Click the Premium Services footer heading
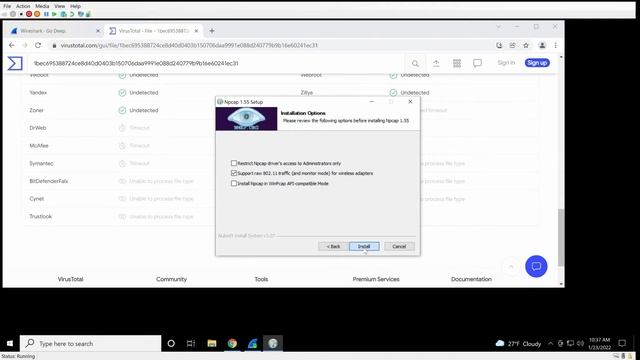The width and height of the screenshot is (640, 360). [376, 279]
